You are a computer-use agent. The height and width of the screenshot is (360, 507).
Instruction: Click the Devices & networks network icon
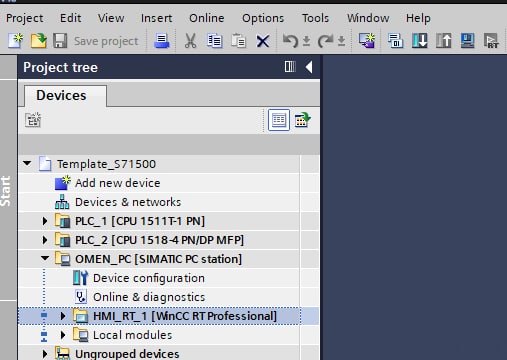[x=62, y=202]
